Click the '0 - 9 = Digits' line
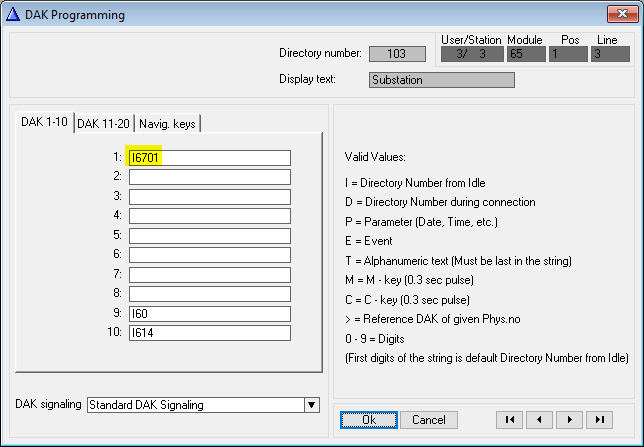Screen dimensions: 644x447 pyautogui.click(x=375, y=339)
